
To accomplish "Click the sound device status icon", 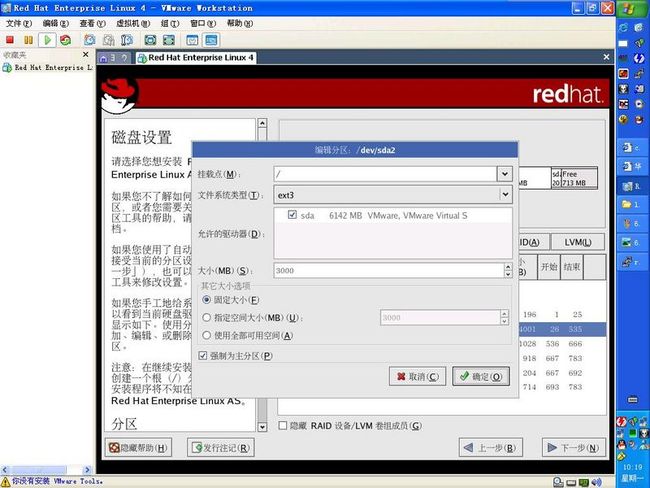I will coord(597,482).
